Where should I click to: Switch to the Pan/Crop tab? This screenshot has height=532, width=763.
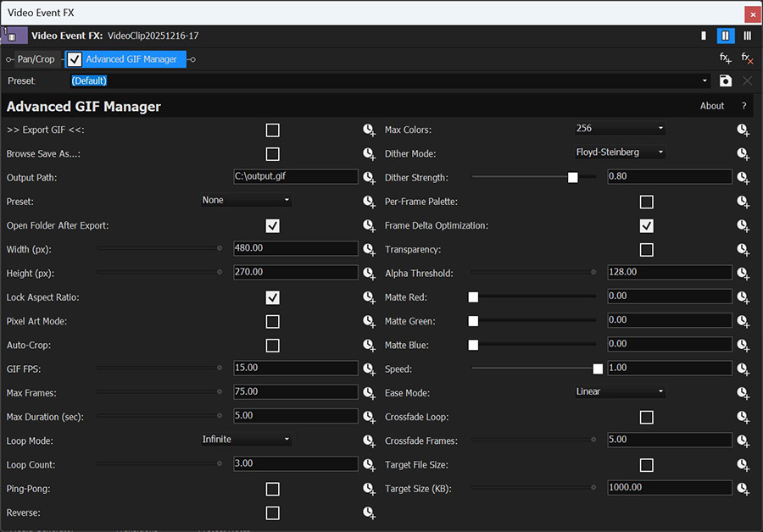34,58
